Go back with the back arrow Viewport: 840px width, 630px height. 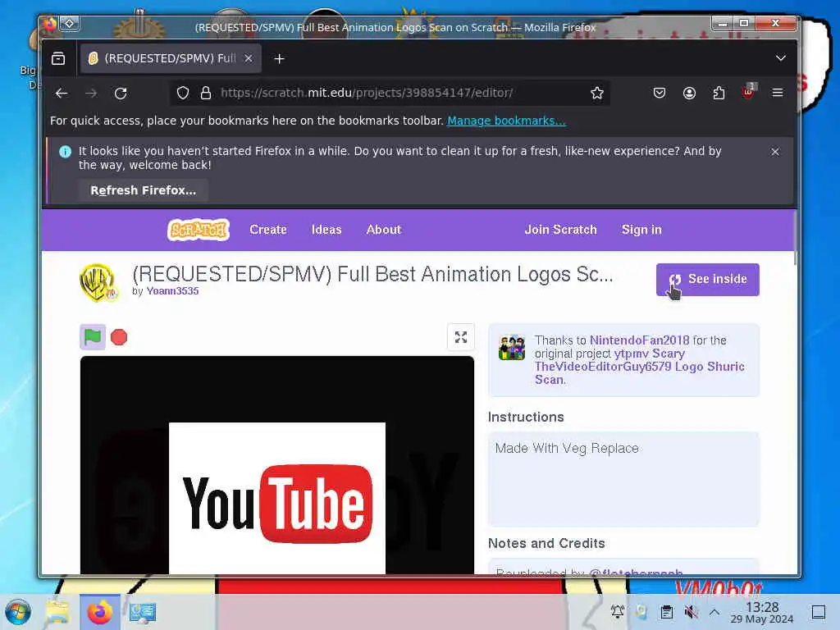(62, 94)
